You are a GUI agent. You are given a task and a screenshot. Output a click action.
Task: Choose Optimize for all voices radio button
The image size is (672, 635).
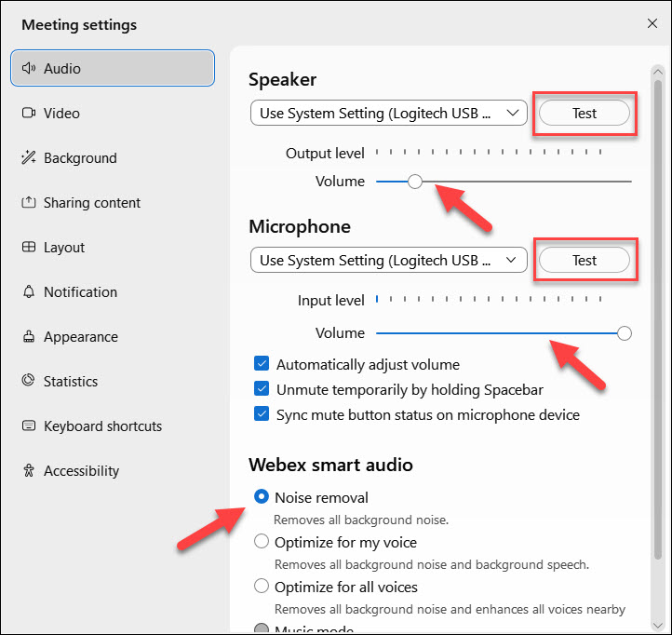262,587
